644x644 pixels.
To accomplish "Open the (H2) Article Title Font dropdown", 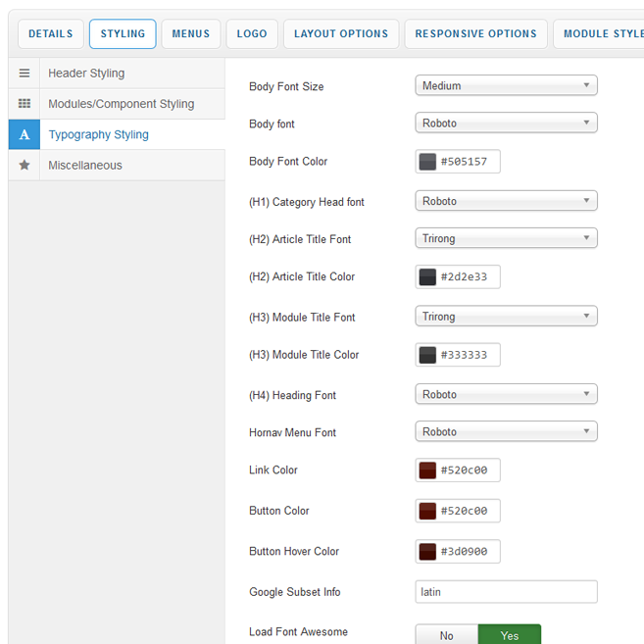I will point(506,238).
